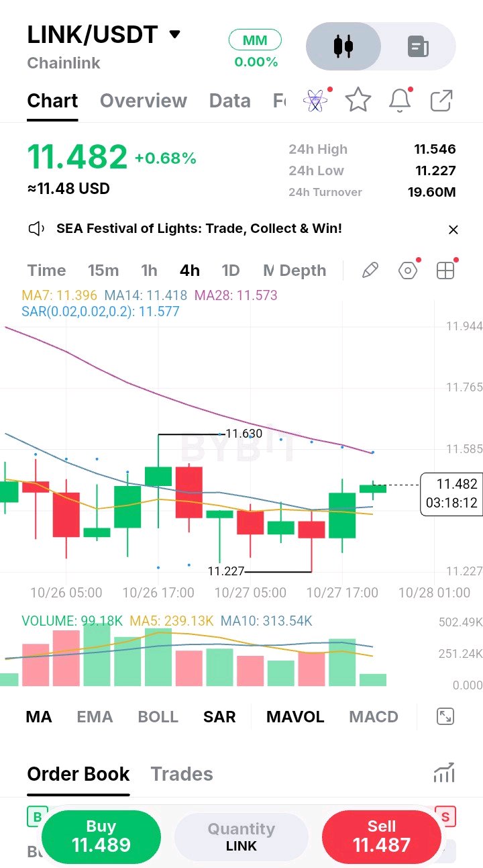The height and width of the screenshot is (868, 483).
Task: Tap the MA5: 239.13K volume label
Action: [x=172, y=621]
